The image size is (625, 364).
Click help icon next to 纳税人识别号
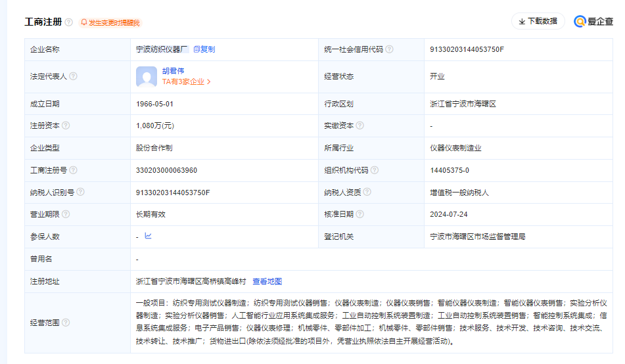[81, 192]
